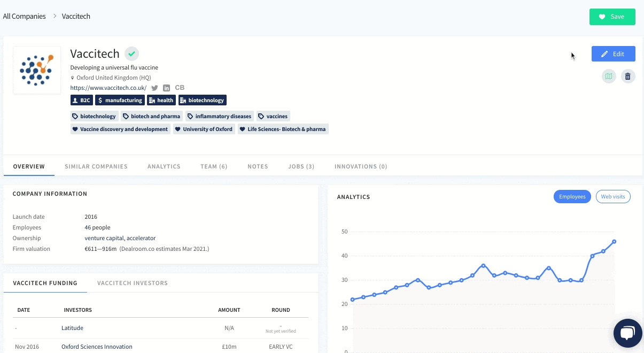
Task: Select the Vaccitech Funding tab
Action: click(45, 283)
